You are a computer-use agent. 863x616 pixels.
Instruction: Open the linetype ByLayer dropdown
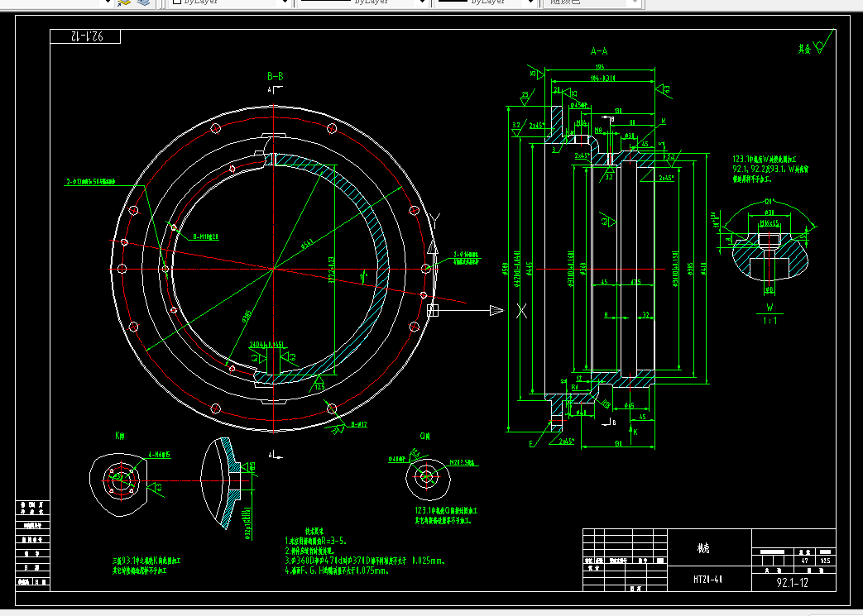[x=362, y=2]
